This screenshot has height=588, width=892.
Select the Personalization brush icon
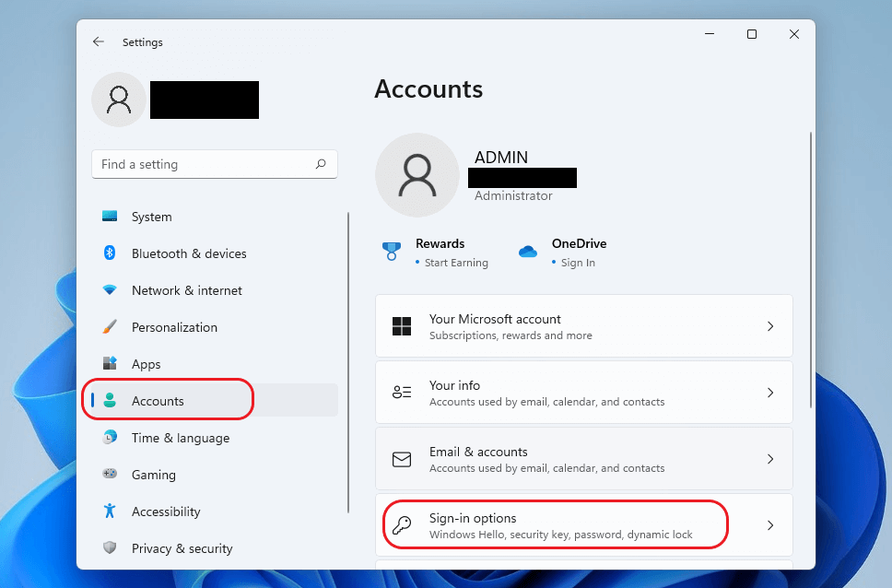point(111,327)
